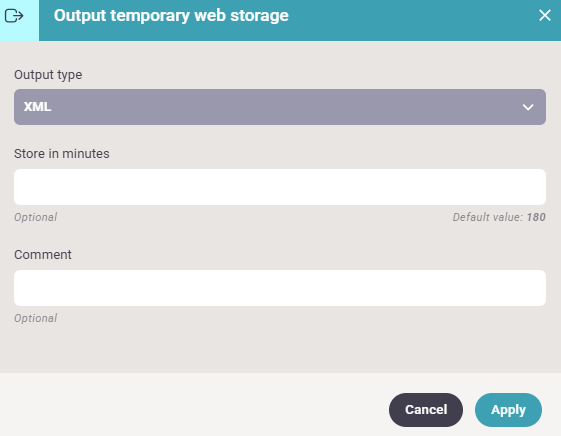561x436 pixels.
Task: Apply the output storage settings
Action: 508,410
